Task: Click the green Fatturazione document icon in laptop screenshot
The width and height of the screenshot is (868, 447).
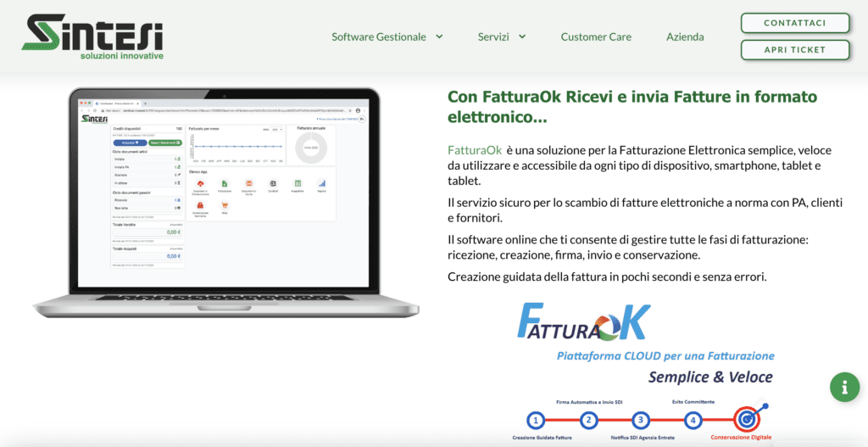Action: (x=225, y=183)
